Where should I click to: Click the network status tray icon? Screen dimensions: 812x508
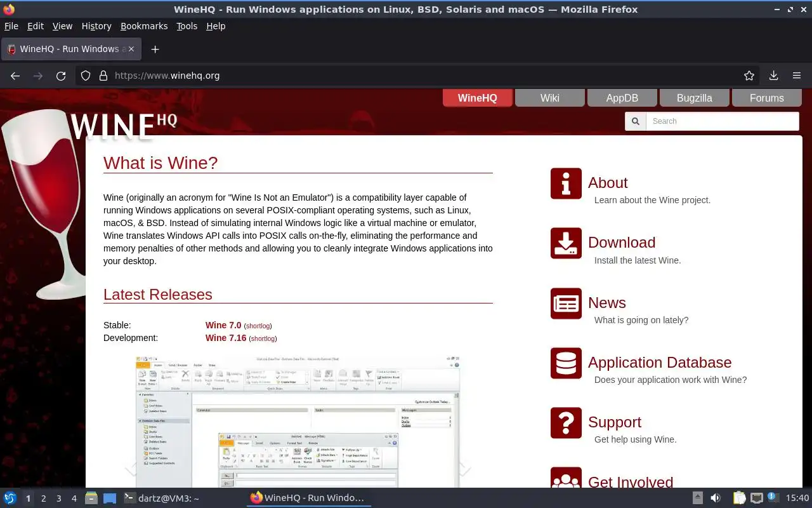click(756, 498)
